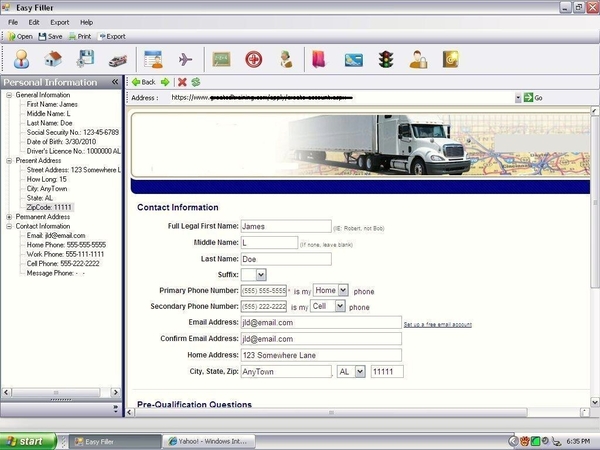
Task: Click the traffic light toolbar icon
Action: [385, 60]
